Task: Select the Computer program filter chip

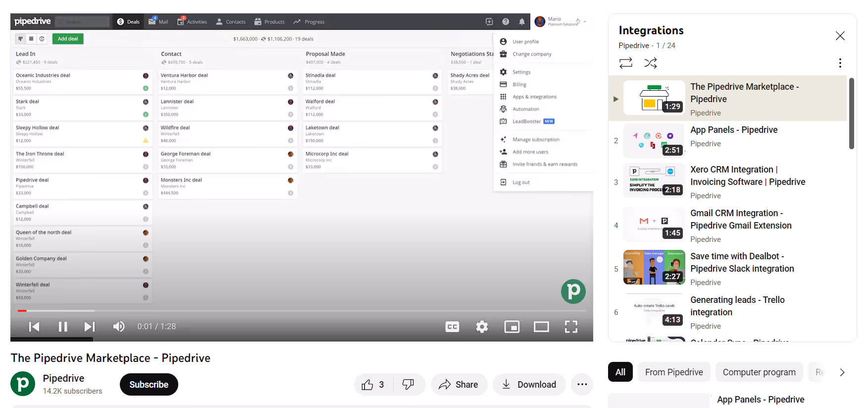Action: coord(759,372)
